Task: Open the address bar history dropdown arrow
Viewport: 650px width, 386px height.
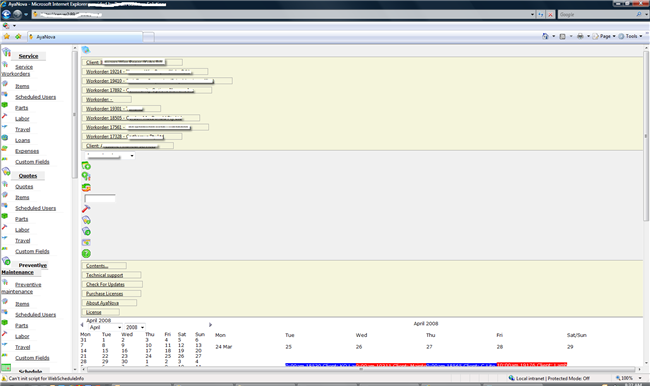Action: point(532,15)
